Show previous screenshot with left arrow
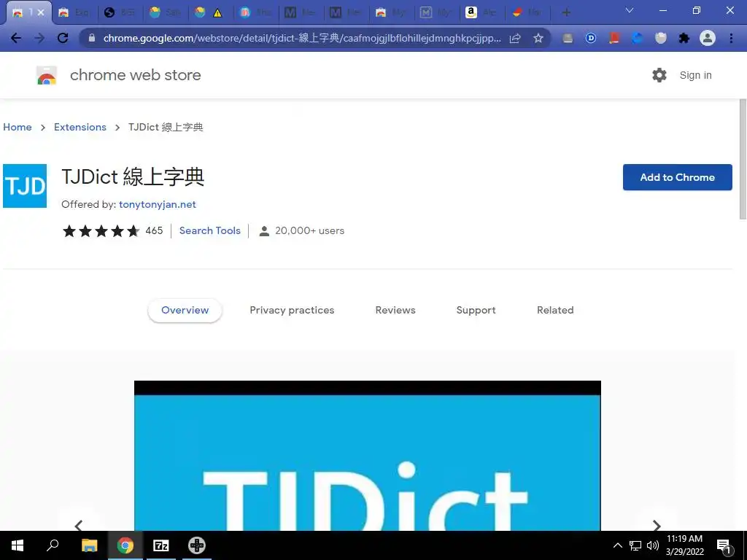 click(x=79, y=525)
